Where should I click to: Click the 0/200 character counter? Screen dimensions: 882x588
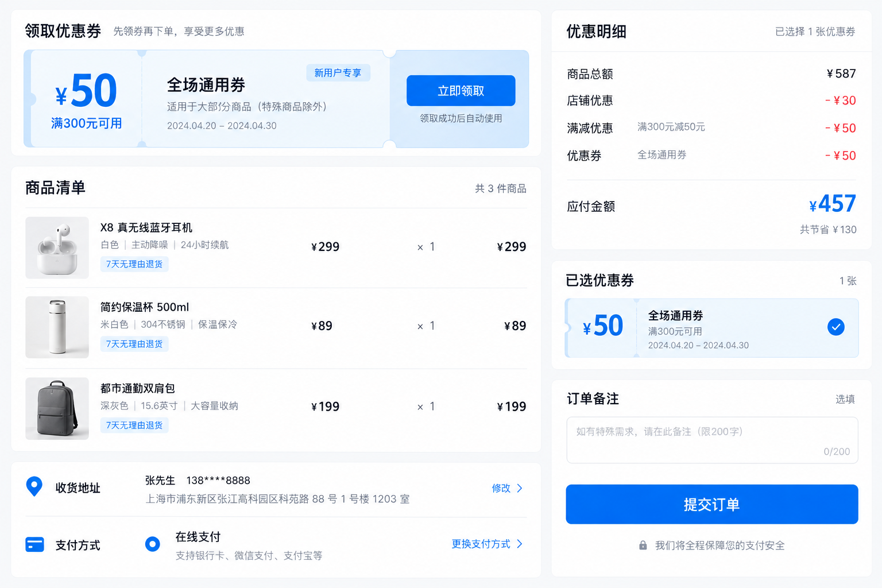[837, 452]
